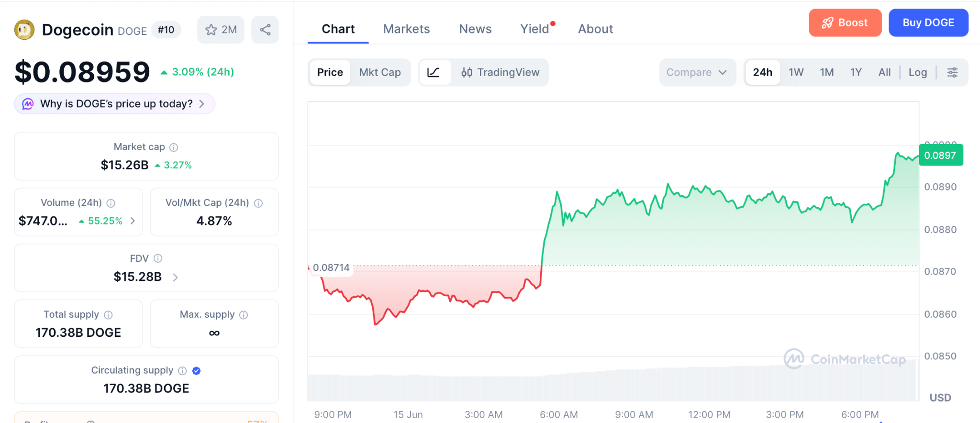
Task: Click the Buy DOGE button
Action: tap(928, 22)
